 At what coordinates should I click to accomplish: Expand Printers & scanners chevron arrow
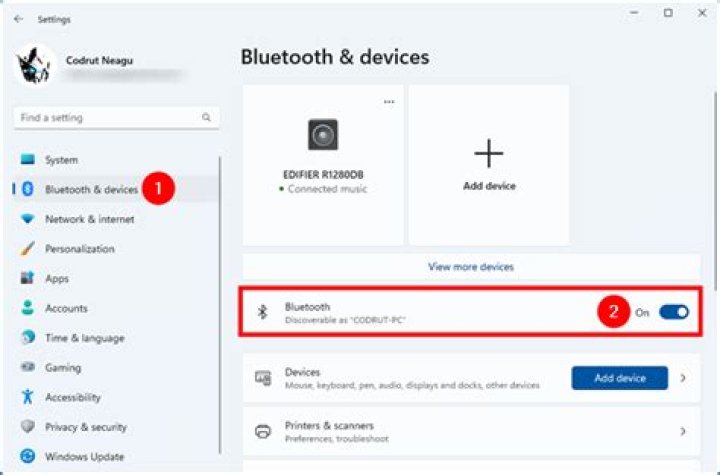pos(684,431)
